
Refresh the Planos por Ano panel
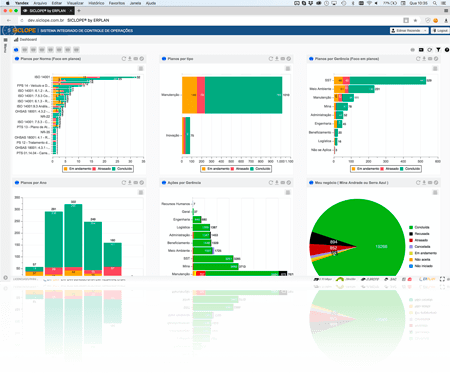124,183
